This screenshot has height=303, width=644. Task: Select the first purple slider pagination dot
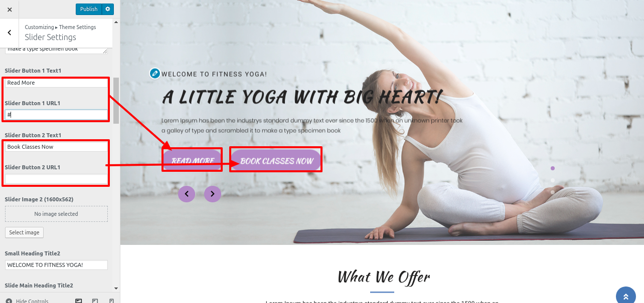553,168
